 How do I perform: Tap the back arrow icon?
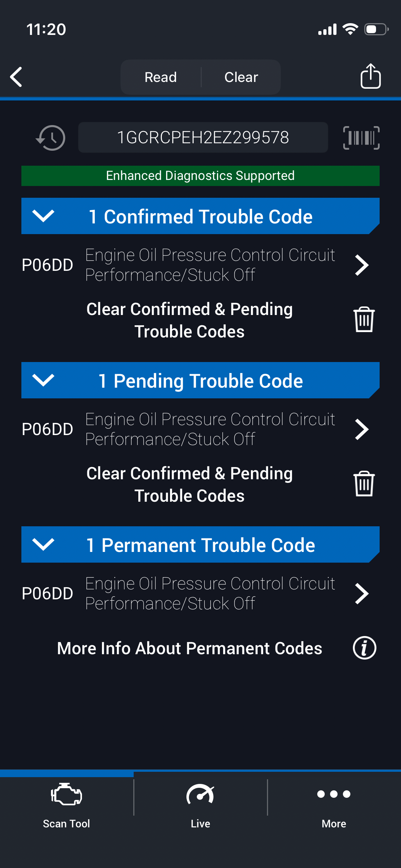coord(16,77)
